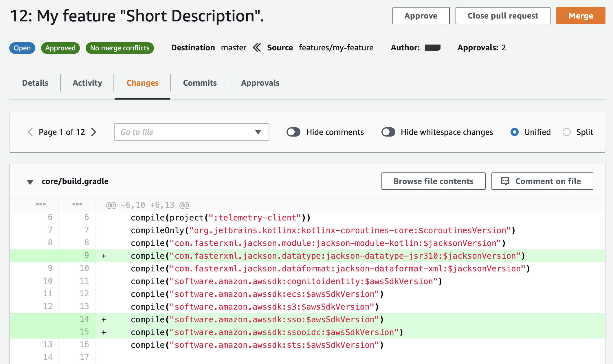
Task: Click the ellipsis in the right line-number gutter
Action: (x=77, y=204)
